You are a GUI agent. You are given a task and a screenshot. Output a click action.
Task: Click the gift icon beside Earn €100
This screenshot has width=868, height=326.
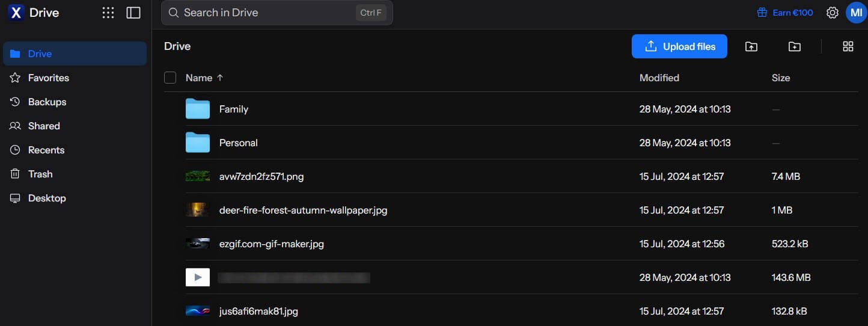click(762, 13)
